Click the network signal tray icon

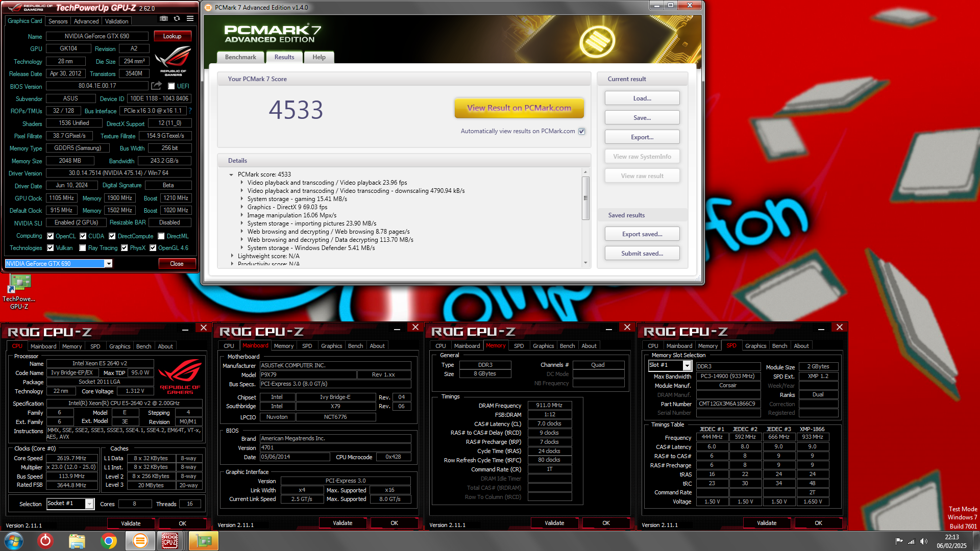click(911, 541)
